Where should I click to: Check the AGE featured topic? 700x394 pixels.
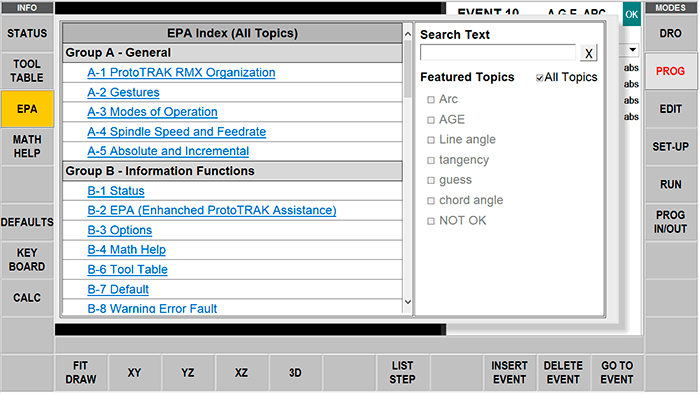coord(431,120)
